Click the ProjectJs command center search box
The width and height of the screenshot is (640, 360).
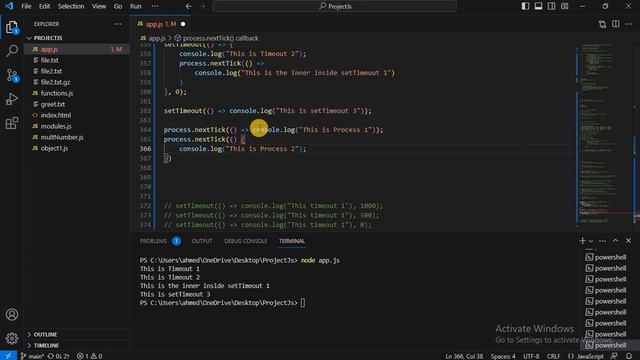[334, 6]
